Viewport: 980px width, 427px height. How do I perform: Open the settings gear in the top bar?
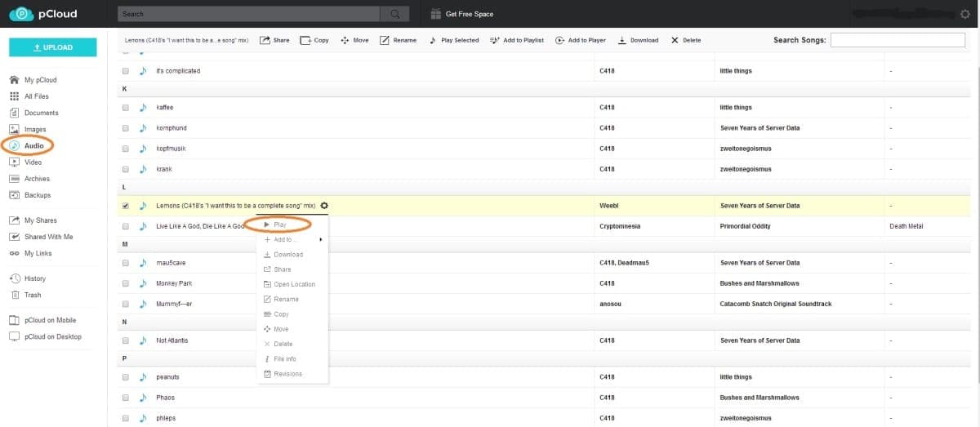coord(965,14)
